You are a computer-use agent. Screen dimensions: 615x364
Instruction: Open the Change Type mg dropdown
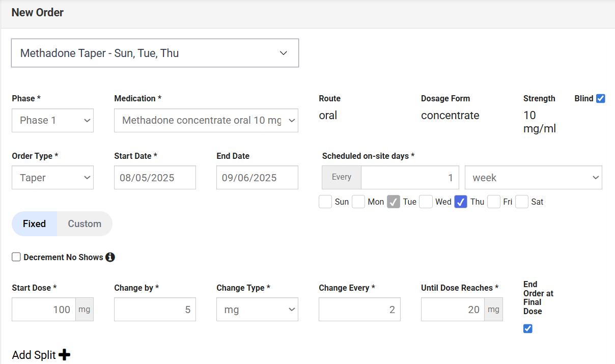coord(257,310)
